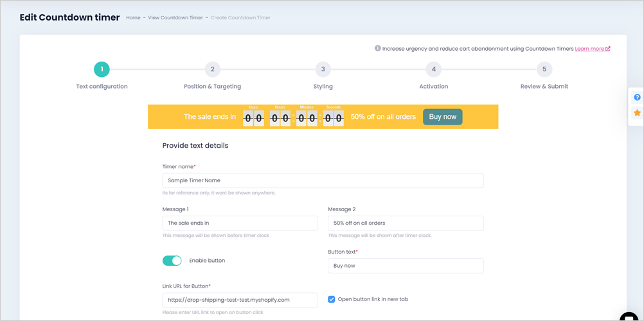Click the Home breadcrumb link
This screenshot has height=321, width=644.
tap(133, 17)
